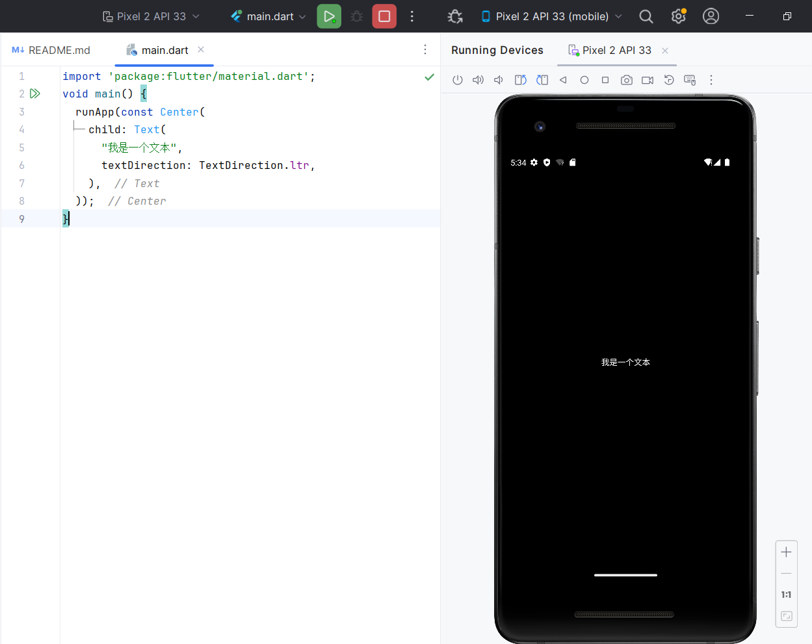Image resolution: width=812 pixels, height=644 pixels.
Task: Tap the emulator battery status icon
Action: coord(727,162)
